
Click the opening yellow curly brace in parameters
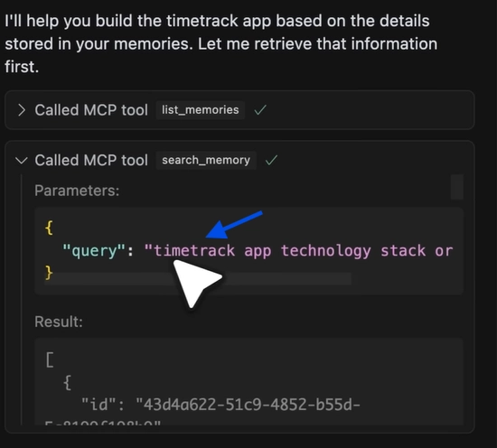[x=49, y=228]
